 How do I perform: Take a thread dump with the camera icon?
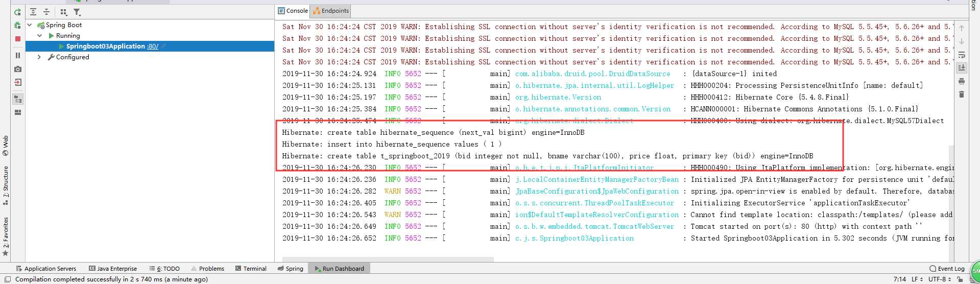18,69
